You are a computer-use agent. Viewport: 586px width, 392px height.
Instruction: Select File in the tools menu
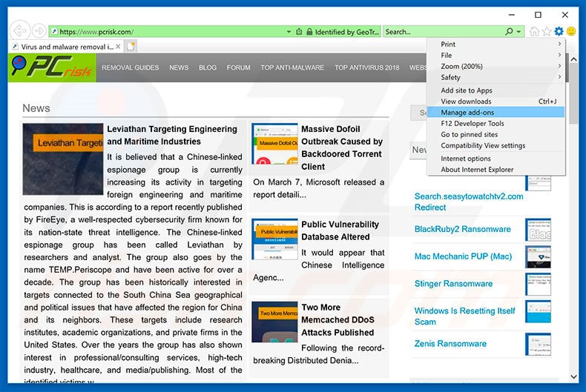click(496, 56)
